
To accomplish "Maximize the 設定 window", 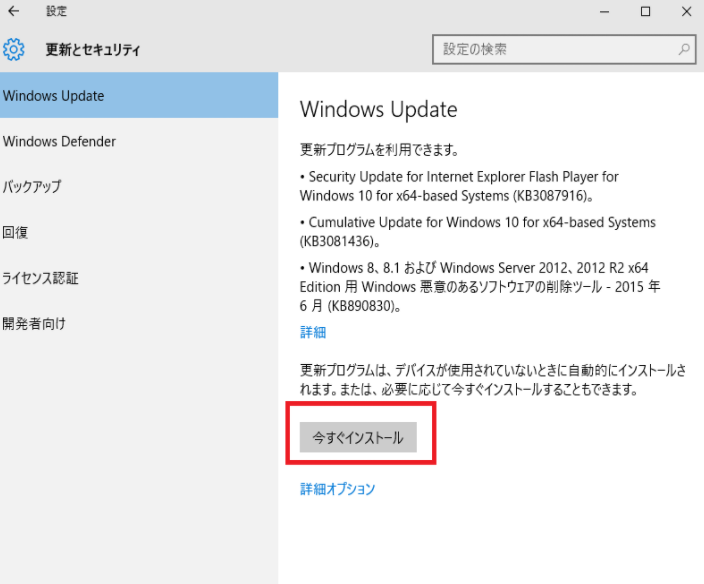I will (x=645, y=11).
